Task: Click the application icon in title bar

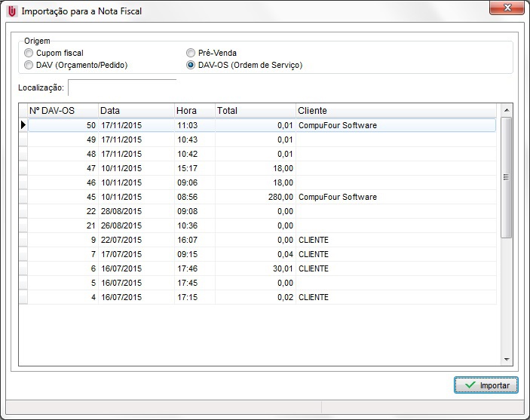Action: tap(11, 11)
